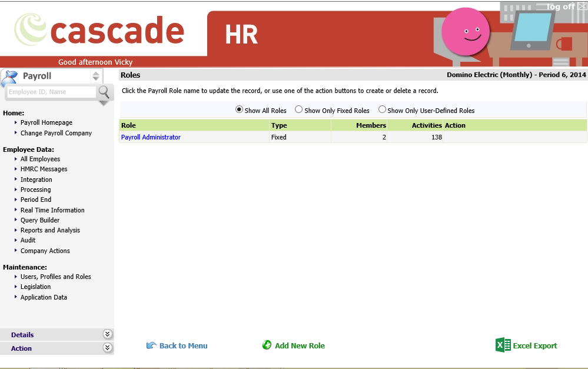Click the log off link
Image resolution: width=588 pixels, height=369 pixels.
click(x=560, y=6)
